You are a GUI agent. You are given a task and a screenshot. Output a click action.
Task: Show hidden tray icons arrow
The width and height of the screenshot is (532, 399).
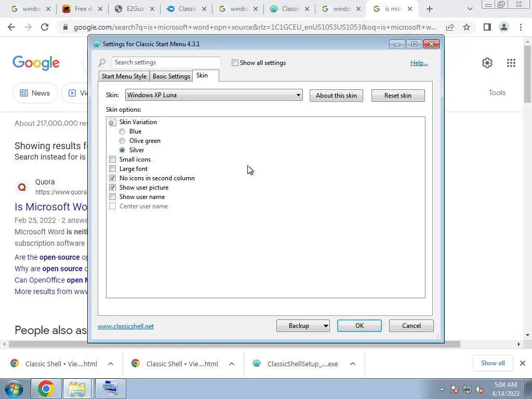(442, 390)
